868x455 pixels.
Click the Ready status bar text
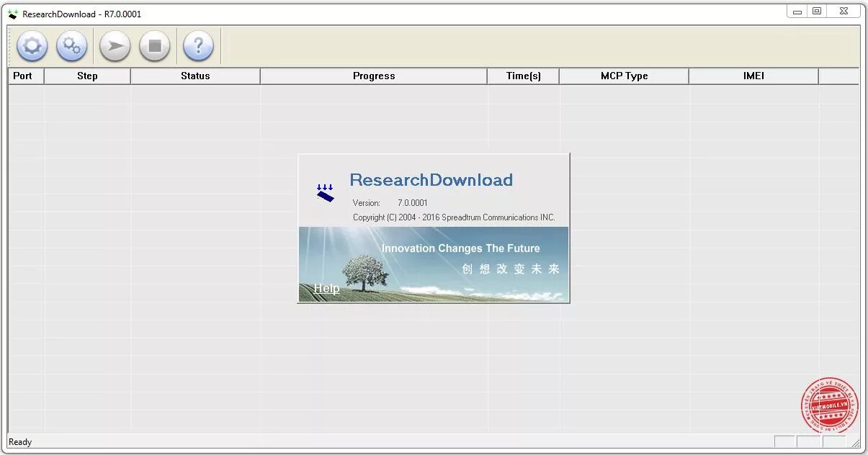click(x=20, y=442)
